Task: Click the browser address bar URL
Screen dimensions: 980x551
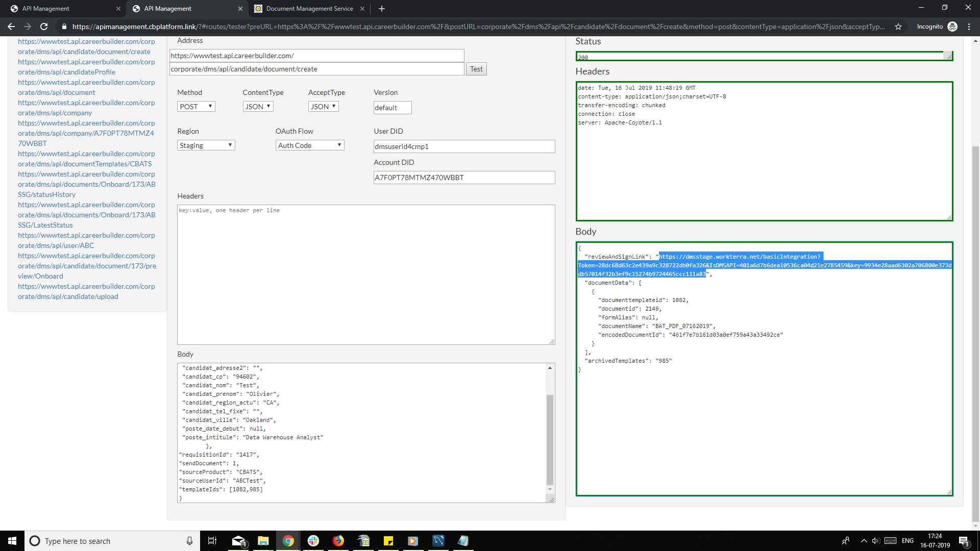Action: [x=478, y=27]
